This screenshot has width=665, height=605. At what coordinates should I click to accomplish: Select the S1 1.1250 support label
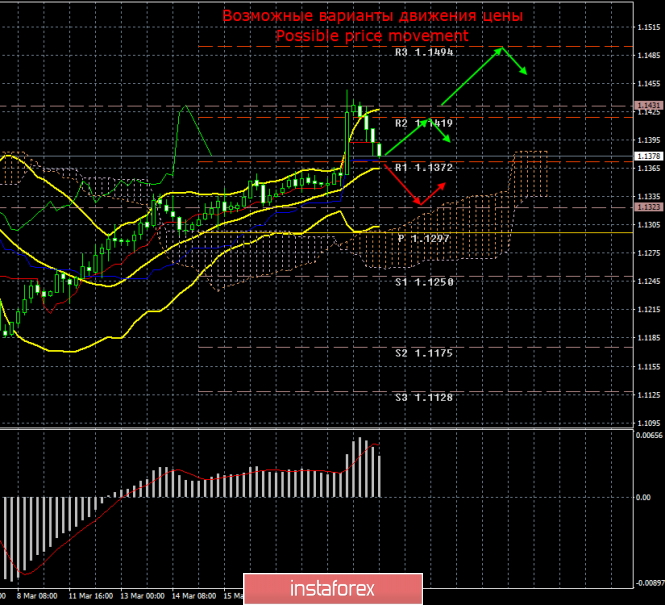tap(424, 282)
